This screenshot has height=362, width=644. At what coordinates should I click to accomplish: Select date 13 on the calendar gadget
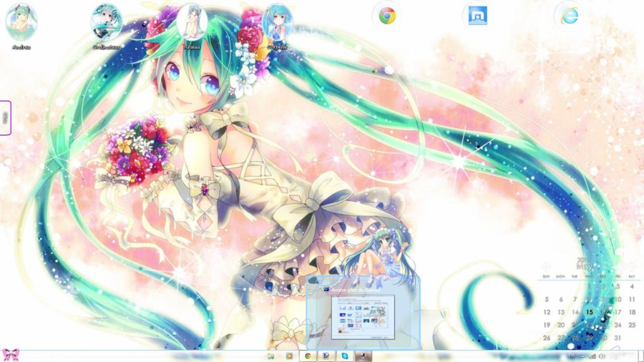coord(560,312)
